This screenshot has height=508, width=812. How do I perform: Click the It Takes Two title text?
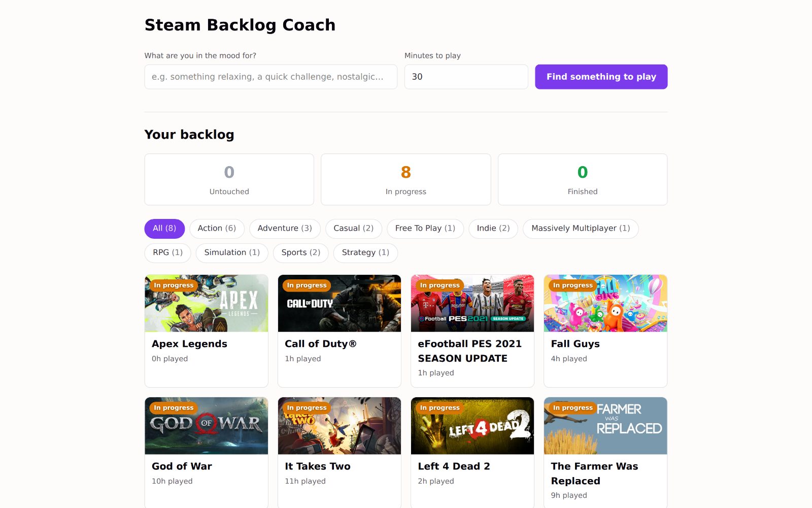pos(318,466)
